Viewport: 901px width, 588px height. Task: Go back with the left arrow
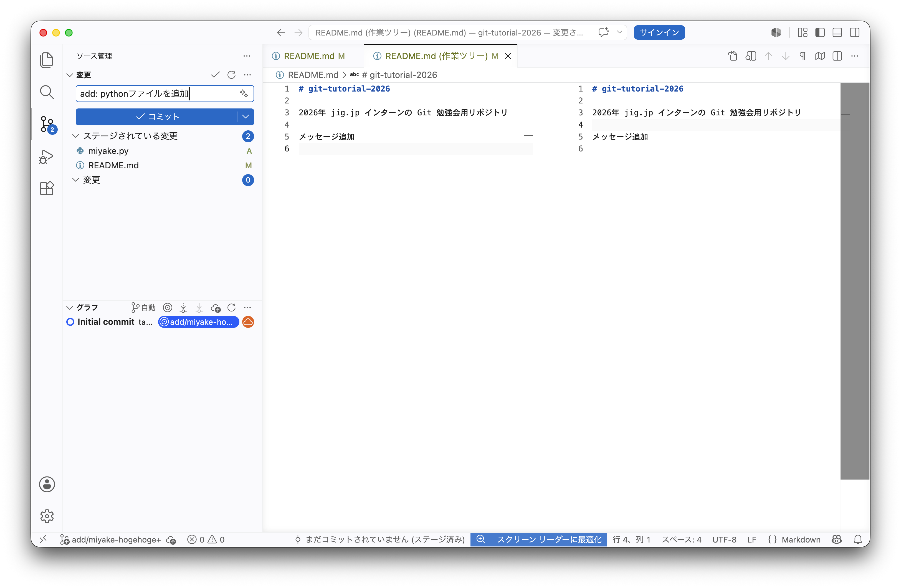coord(281,32)
